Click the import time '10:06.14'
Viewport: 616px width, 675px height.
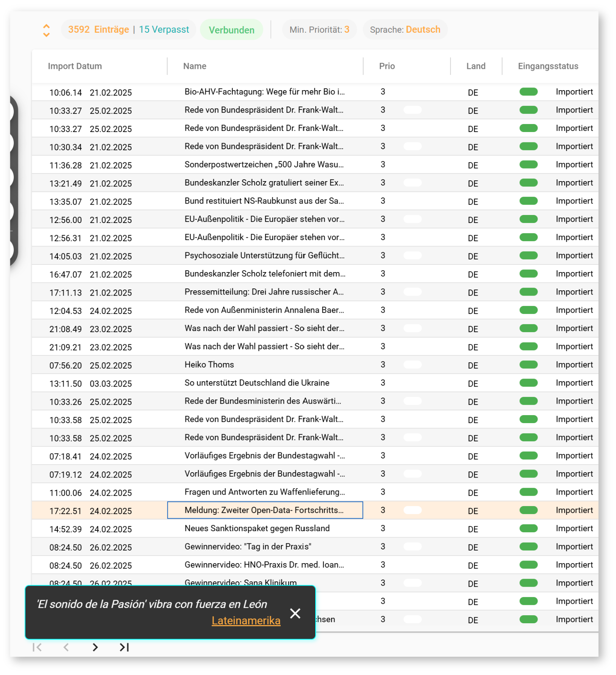(x=65, y=92)
